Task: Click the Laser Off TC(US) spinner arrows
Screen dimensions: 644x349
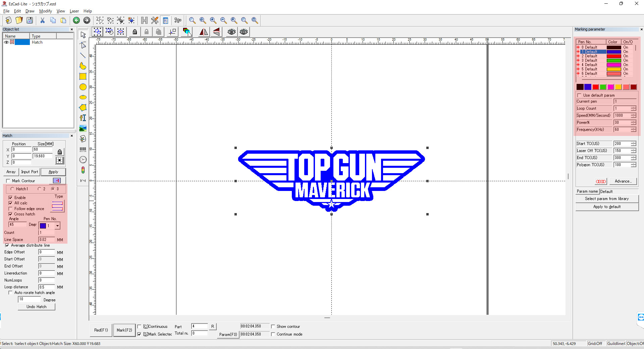Action: click(x=633, y=151)
